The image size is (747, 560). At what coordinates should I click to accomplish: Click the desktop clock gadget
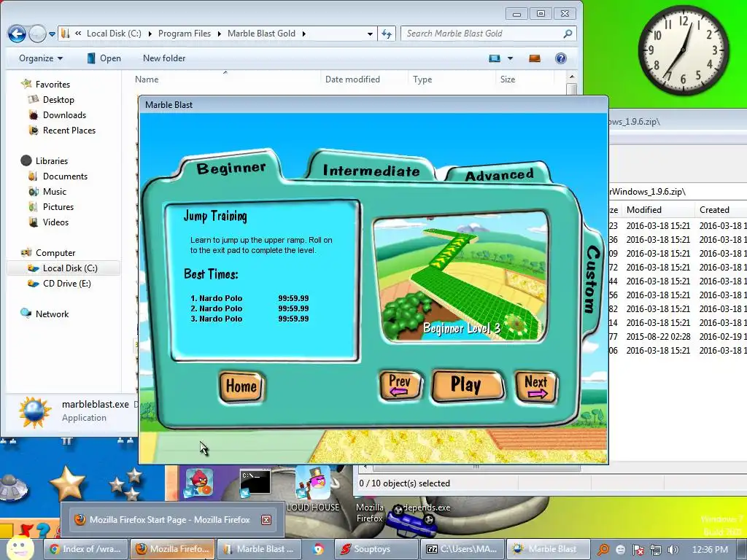(x=683, y=50)
